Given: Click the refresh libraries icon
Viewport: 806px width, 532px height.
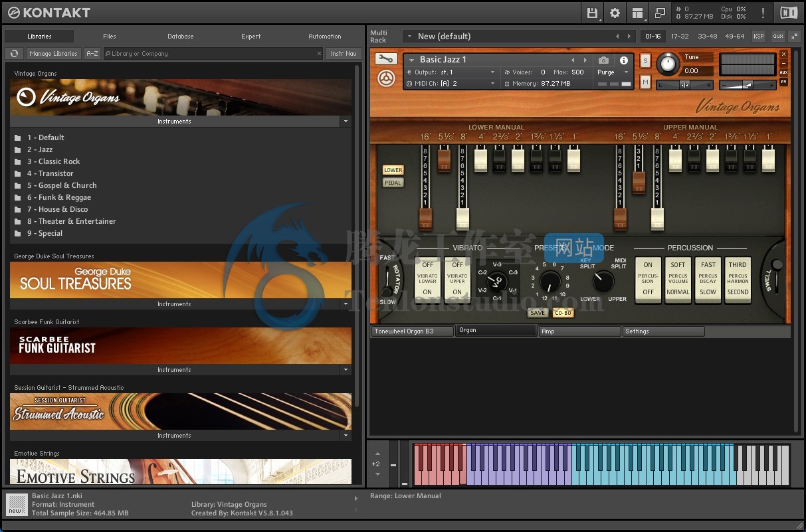Looking at the screenshot, I should point(14,53).
